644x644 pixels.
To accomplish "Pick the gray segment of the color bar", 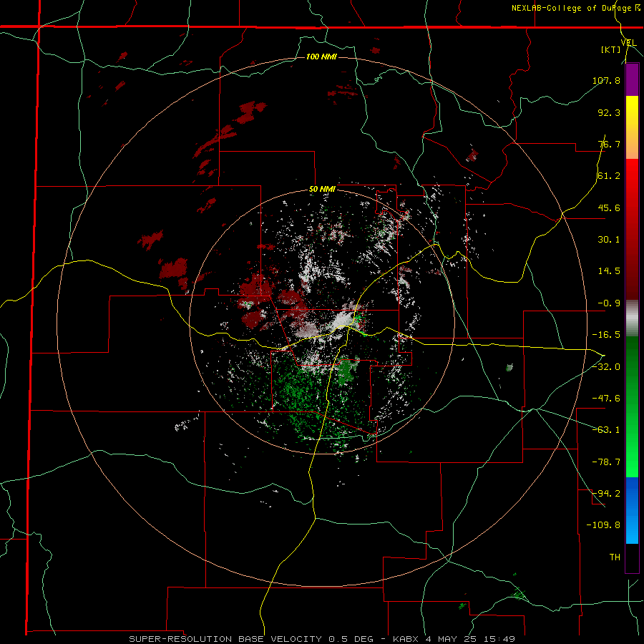I will point(632,318).
